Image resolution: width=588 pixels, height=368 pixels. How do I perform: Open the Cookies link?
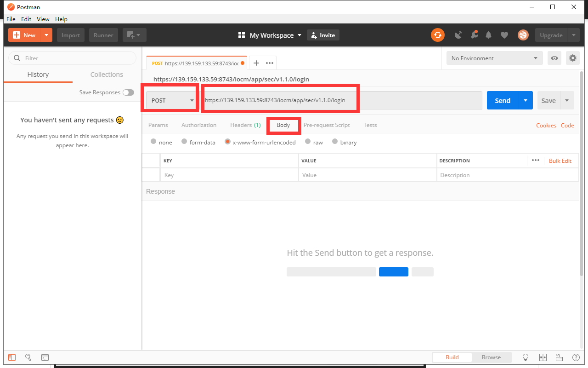[x=546, y=125]
